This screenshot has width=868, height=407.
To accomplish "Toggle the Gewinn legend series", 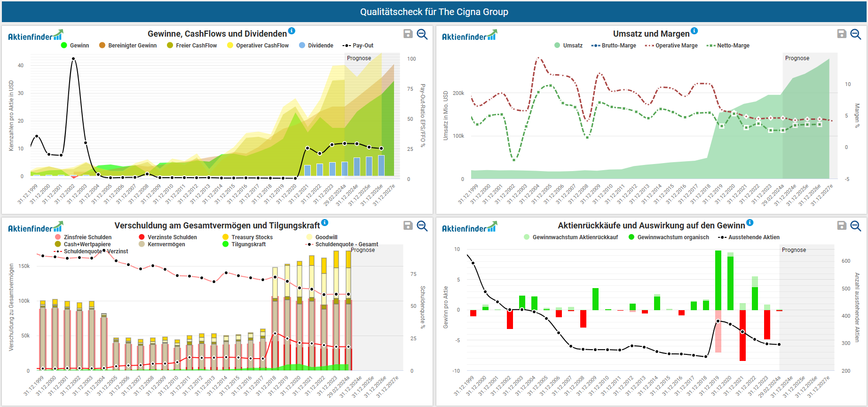I will click(75, 46).
